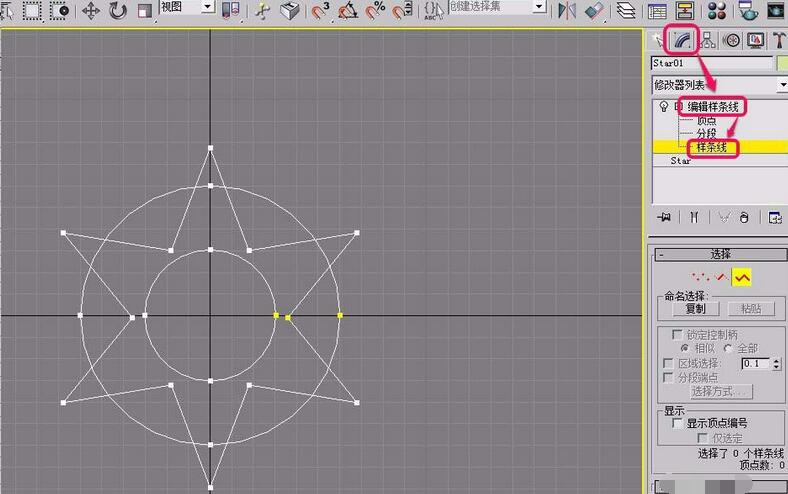Click the 复制 button
Screen dimensions: 788x494
694,309
